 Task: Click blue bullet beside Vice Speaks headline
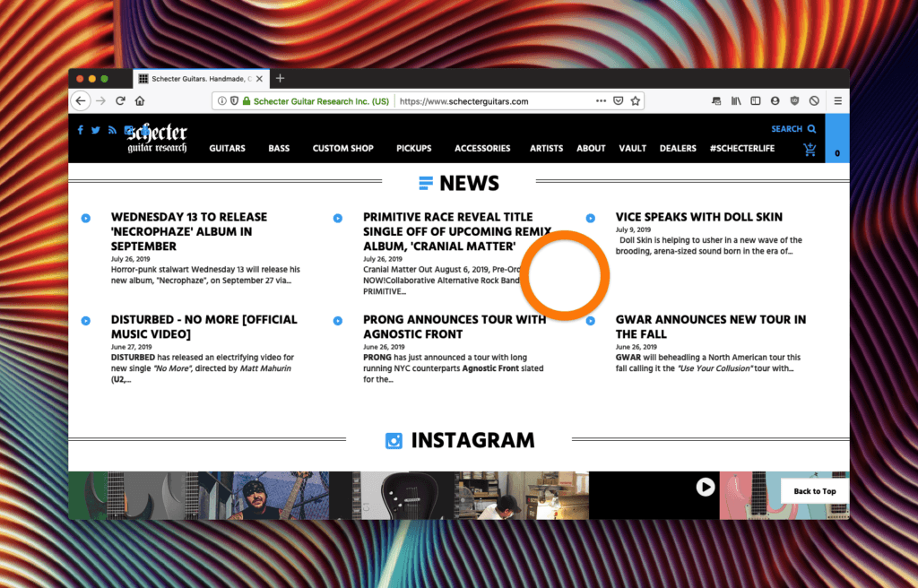point(590,219)
